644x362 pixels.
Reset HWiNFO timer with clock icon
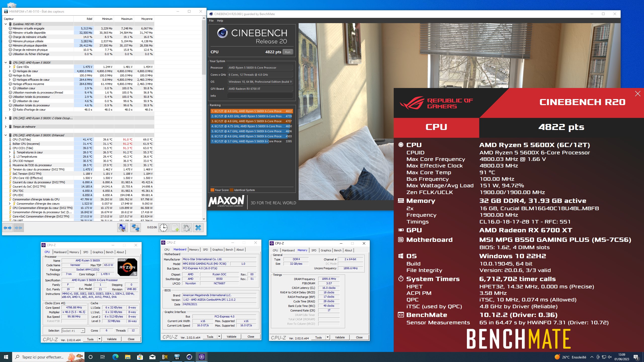click(164, 228)
